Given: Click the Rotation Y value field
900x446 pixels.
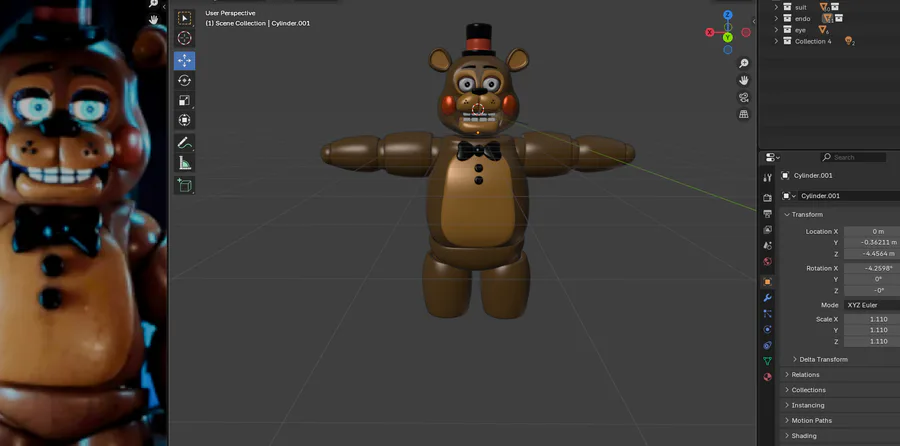Looking at the screenshot, I should (872, 280).
